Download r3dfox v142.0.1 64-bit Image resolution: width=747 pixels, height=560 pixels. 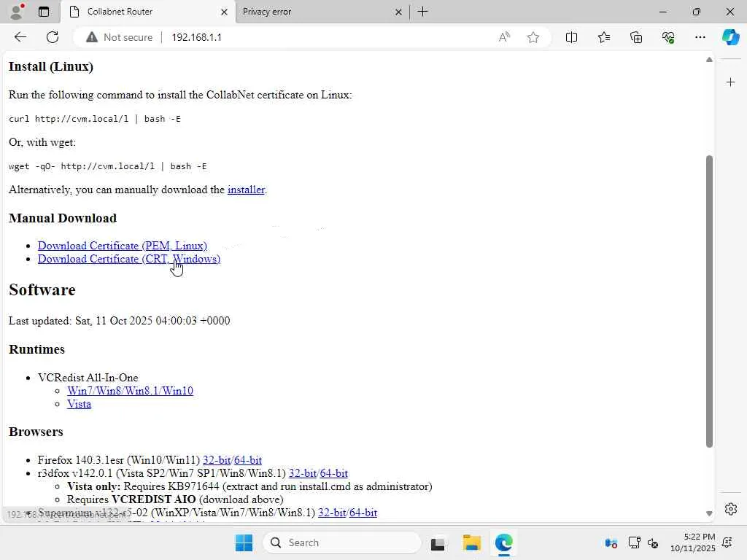click(333, 473)
